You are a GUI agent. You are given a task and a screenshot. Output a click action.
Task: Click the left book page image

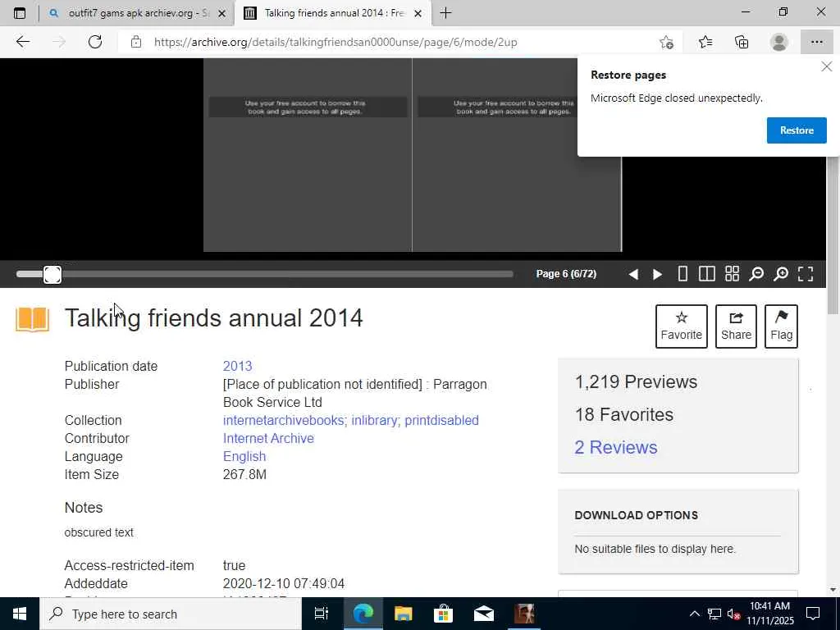308,155
